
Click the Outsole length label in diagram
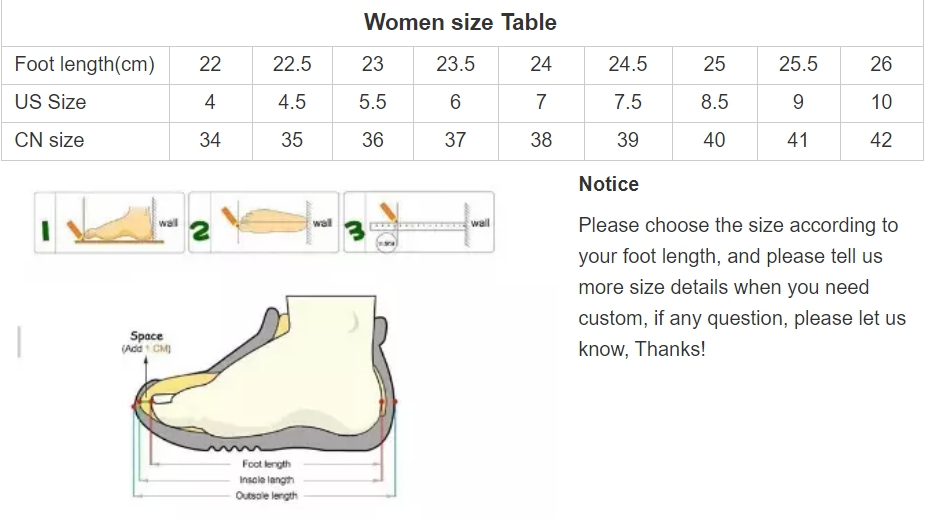coord(266,495)
